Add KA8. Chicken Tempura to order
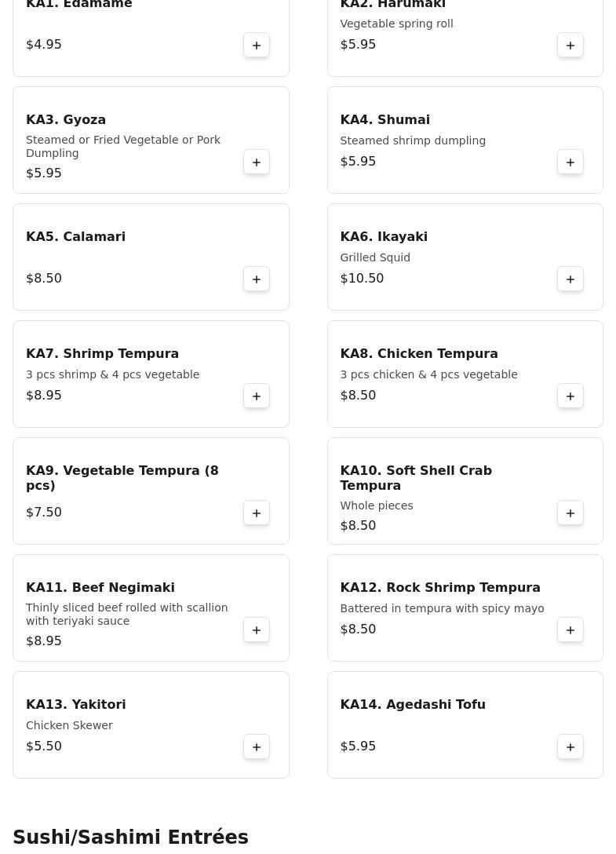This screenshot has width=616, height=854. pos(570,396)
